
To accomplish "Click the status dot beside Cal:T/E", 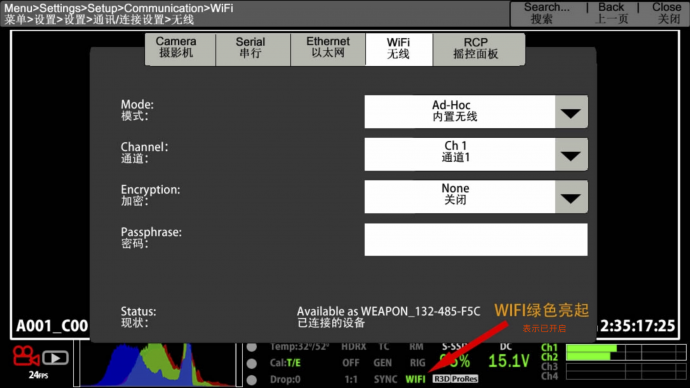I will 252,363.
